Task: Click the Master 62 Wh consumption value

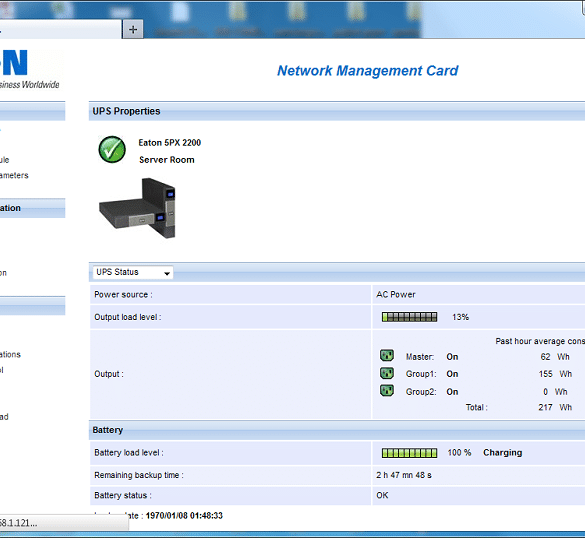Action: tap(555, 357)
